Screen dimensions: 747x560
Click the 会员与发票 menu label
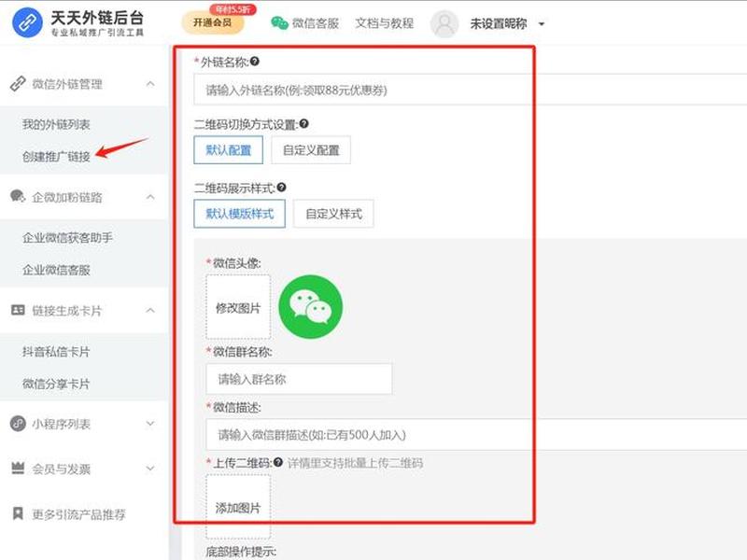[x=62, y=469]
